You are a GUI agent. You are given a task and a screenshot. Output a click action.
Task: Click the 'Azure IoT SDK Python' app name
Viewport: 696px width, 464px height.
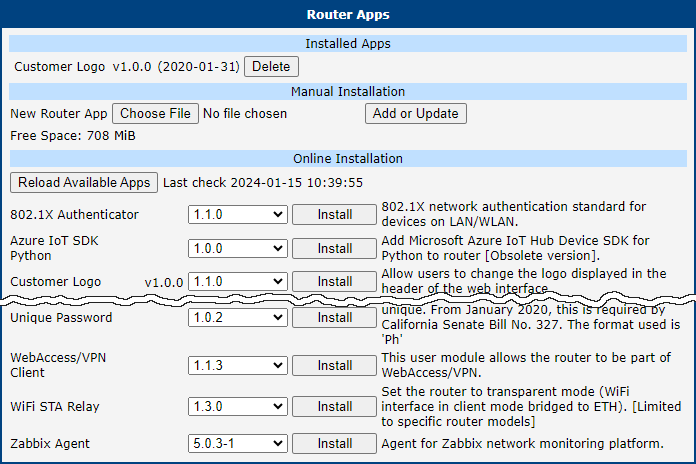(54, 248)
